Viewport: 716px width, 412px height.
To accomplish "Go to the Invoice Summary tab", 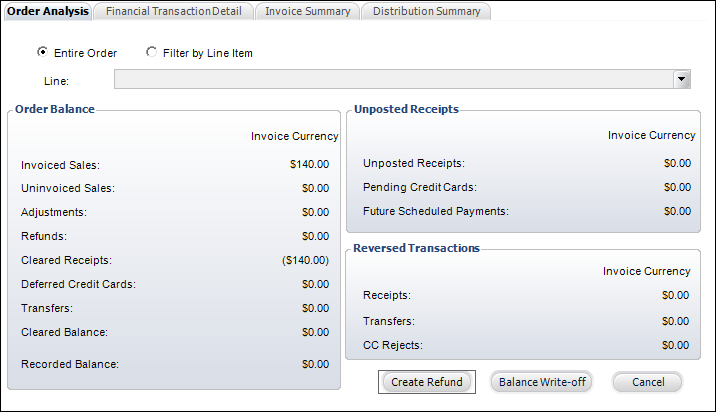I will pyautogui.click(x=308, y=11).
